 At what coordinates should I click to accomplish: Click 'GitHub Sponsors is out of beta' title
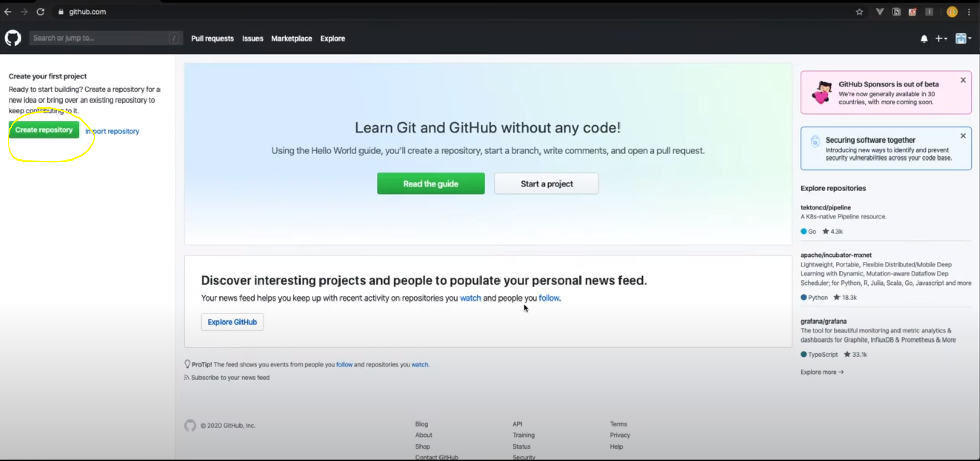pyautogui.click(x=889, y=84)
